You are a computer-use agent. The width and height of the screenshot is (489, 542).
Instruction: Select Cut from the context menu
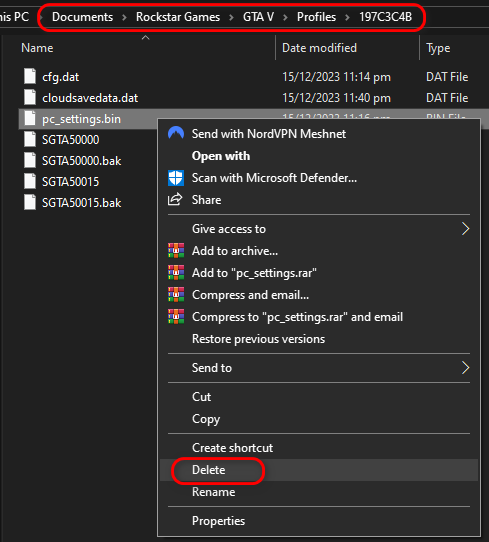click(319, 397)
